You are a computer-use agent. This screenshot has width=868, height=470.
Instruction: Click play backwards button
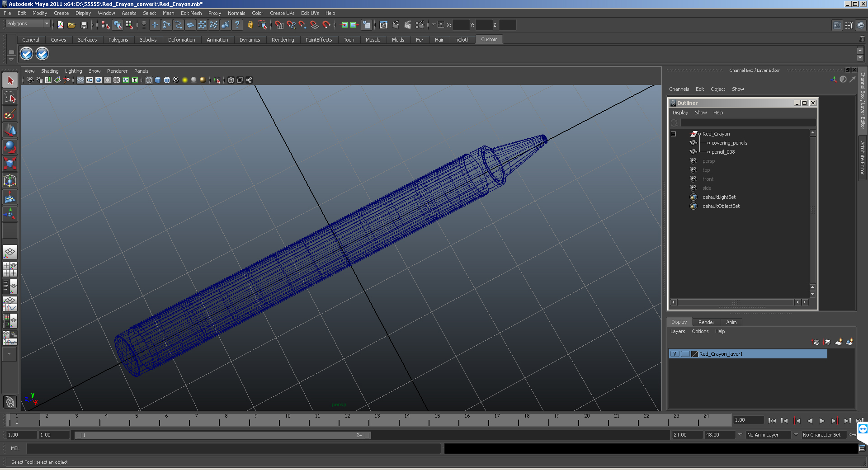coord(810,421)
